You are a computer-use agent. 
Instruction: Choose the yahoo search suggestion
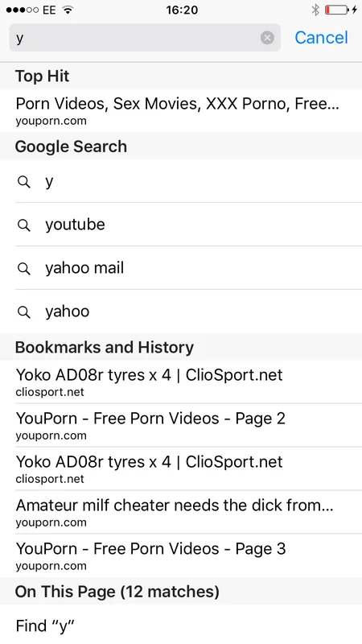[181, 312]
